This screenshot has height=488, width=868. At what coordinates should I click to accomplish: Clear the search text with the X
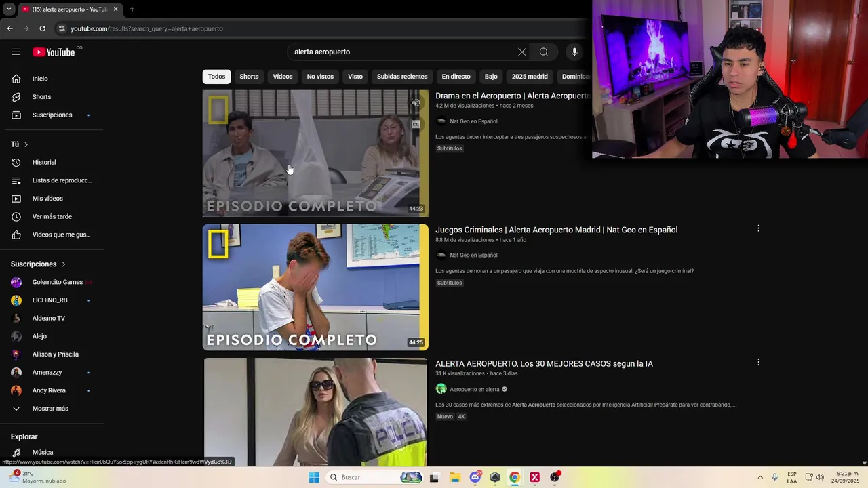(522, 52)
